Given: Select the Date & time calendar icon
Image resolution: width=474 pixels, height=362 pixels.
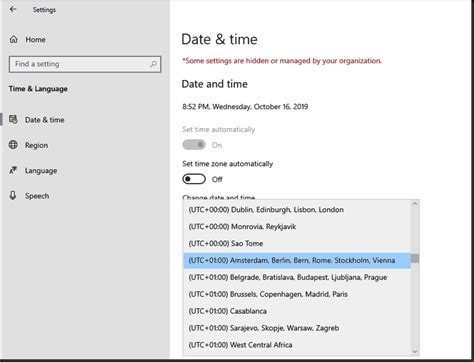Looking at the screenshot, I should (13, 119).
